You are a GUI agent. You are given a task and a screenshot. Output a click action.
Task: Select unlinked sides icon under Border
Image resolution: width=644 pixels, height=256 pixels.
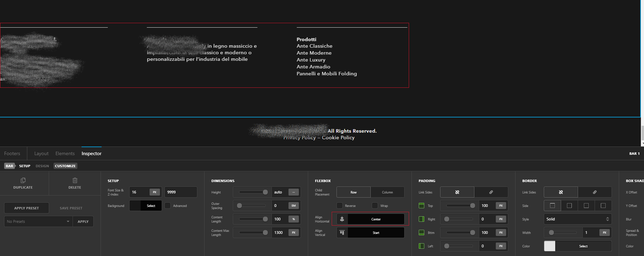pyautogui.click(x=561, y=192)
